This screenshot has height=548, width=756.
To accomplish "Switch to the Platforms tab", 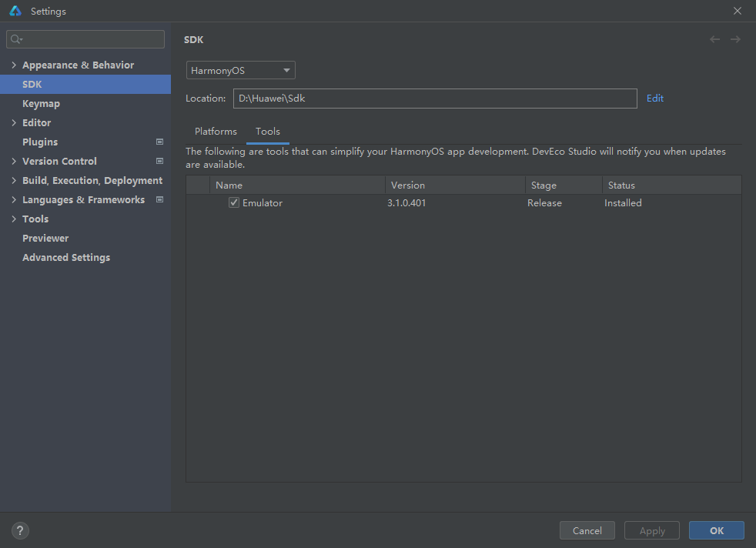I will click(216, 131).
